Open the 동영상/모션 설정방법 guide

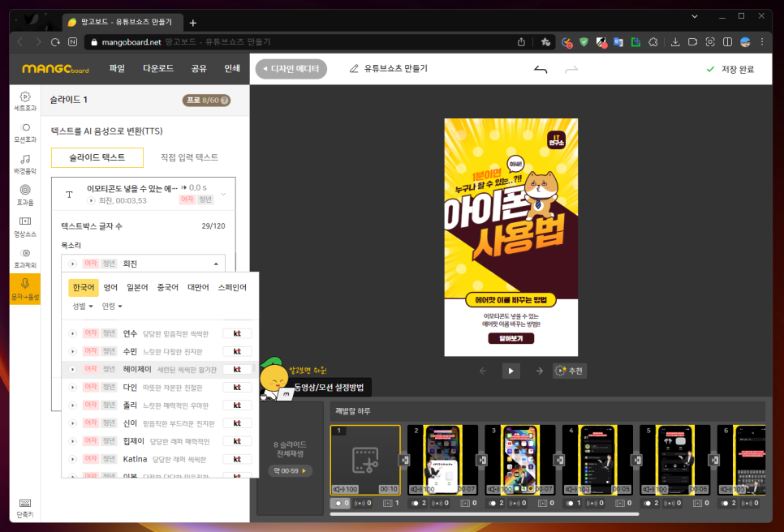point(329,387)
